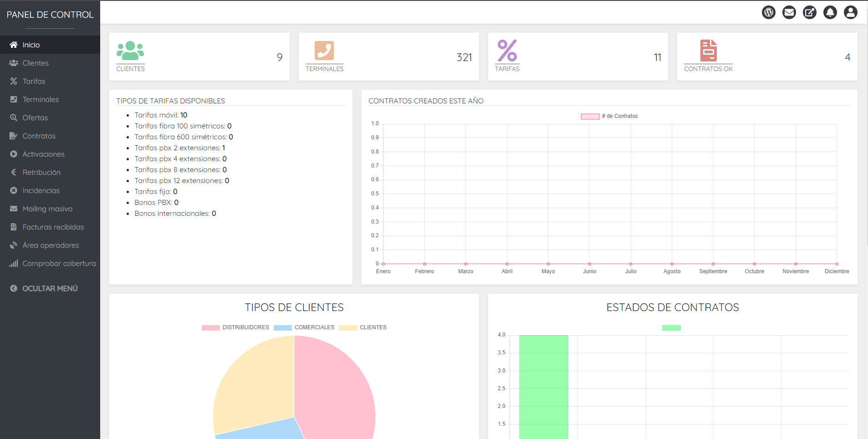Image resolution: width=868 pixels, height=439 pixels.
Task: Open the mail envelope icon in top bar
Action: pos(789,12)
